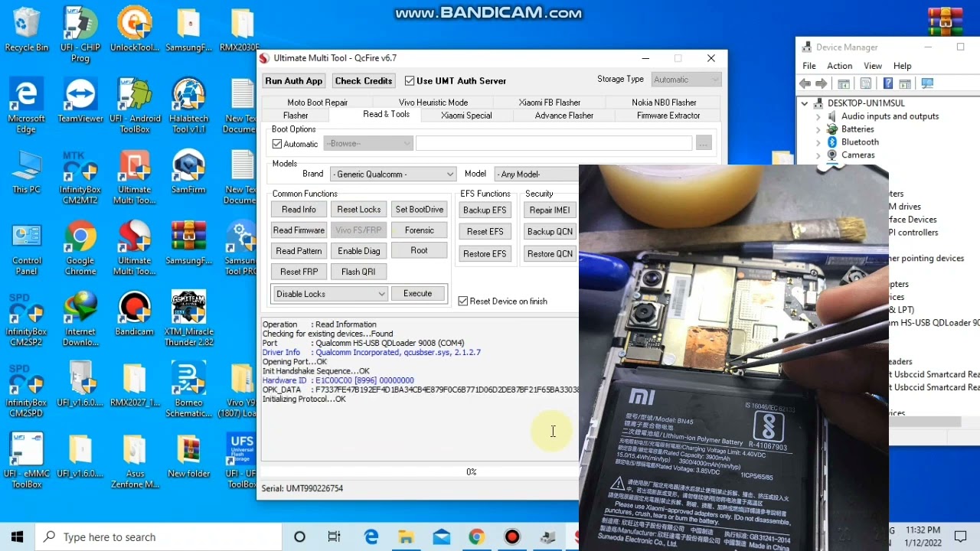The height and width of the screenshot is (551, 980).
Task: Switch to Xiaomi Special tab
Action: 466,116
